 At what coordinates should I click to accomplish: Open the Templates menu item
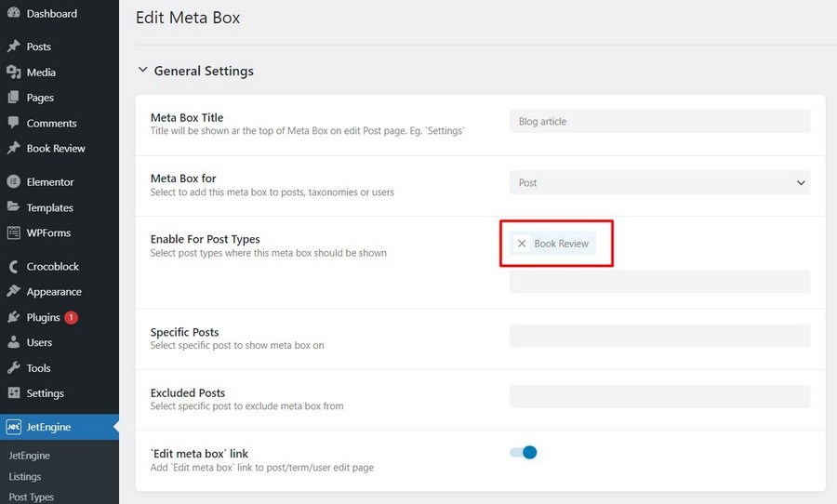pyautogui.click(x=49, y=207)
